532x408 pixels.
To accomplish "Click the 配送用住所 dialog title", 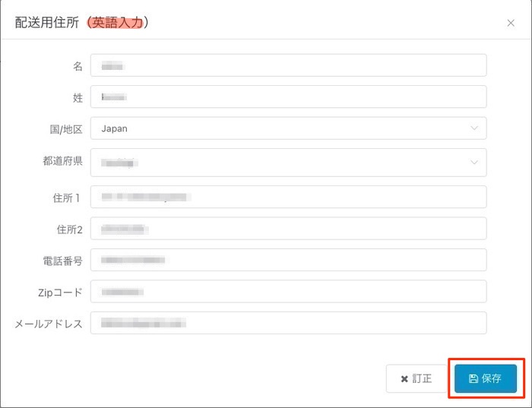I will tap(49, 23).
